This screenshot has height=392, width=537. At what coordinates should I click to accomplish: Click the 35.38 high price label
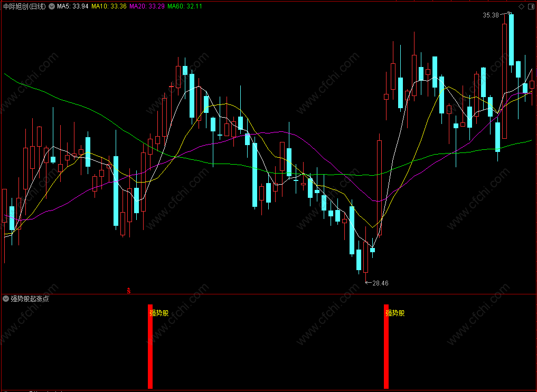[x=491, y=15]
